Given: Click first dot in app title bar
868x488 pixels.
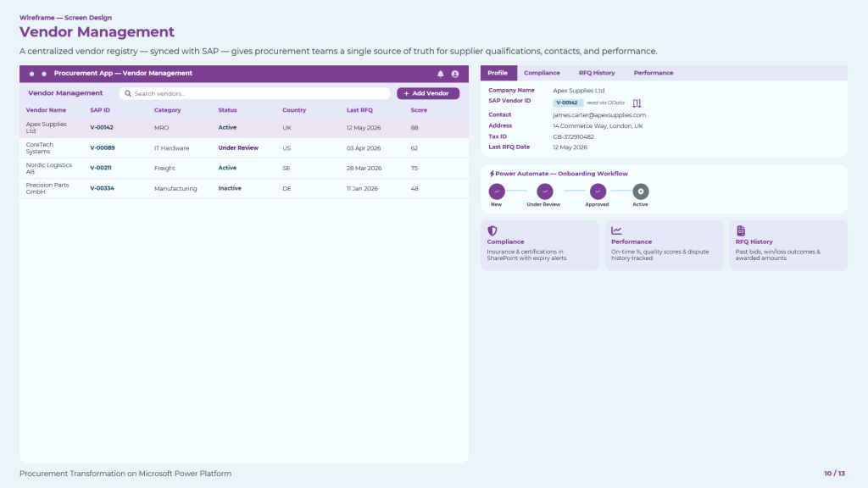Looking at the screenshot, I should point(31,74).
